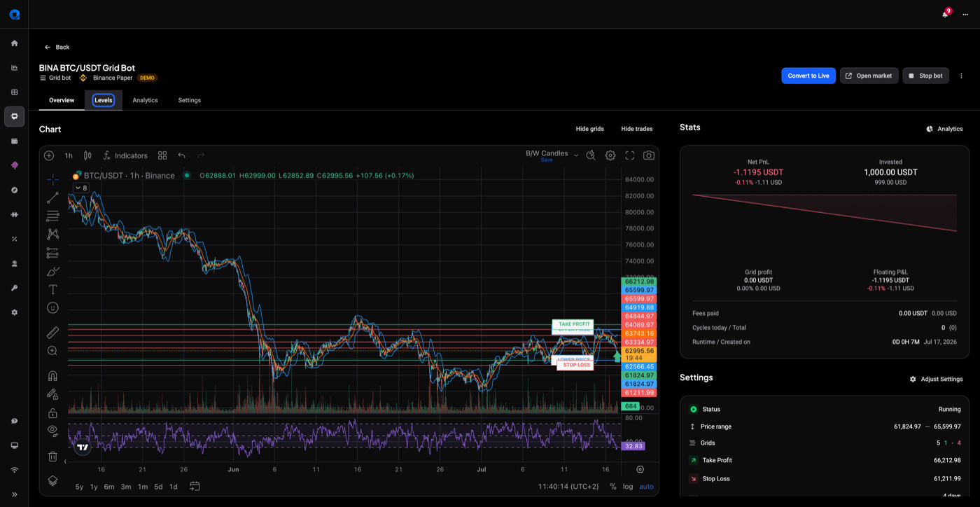Viewport: 980px width, 507px height.
Task: Toggle magnet mode on chart
Action: 52,376
